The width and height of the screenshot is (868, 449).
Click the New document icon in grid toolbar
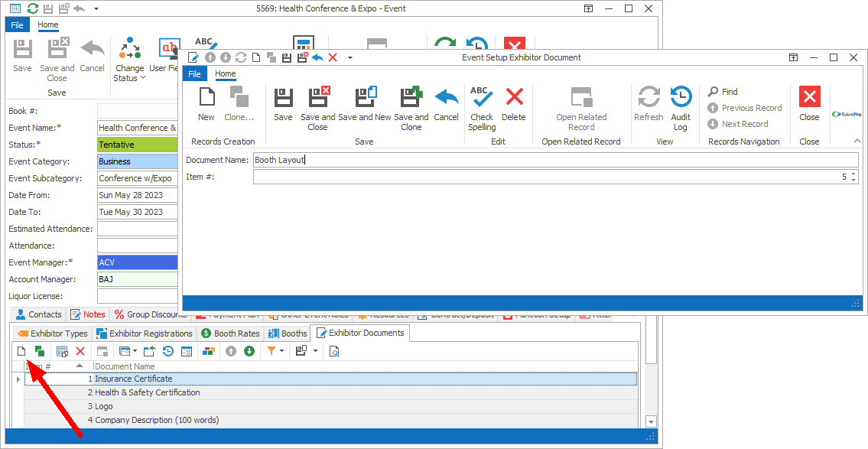21,351
